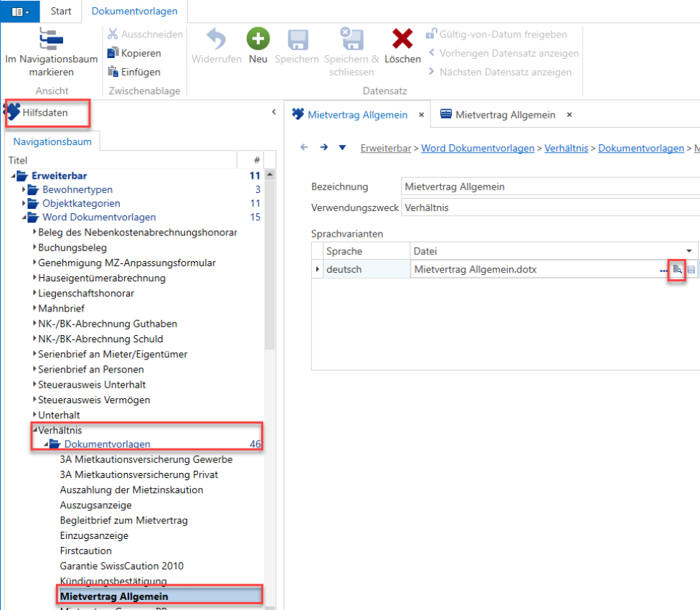The image size is (700, 610).
Task: Click the Speichern disk icon
Action: point(298,39)
